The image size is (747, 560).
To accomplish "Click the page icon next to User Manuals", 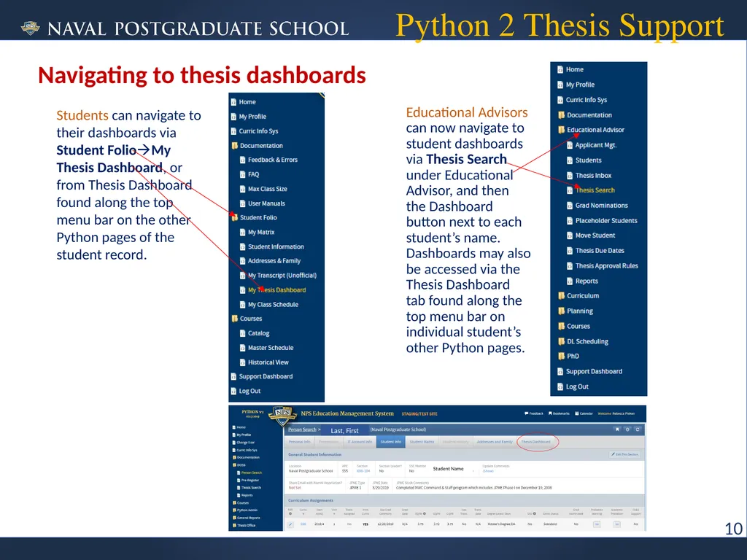I will (x=242, y=203).
